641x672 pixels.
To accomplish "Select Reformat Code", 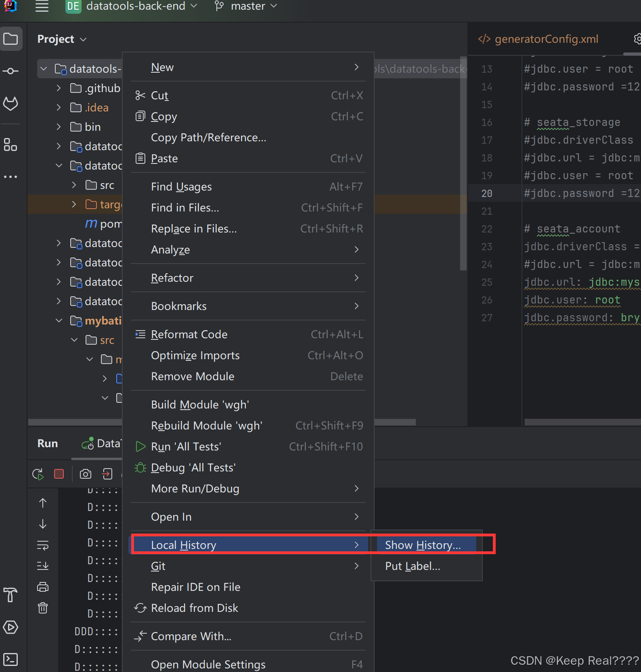I will 248,335.
